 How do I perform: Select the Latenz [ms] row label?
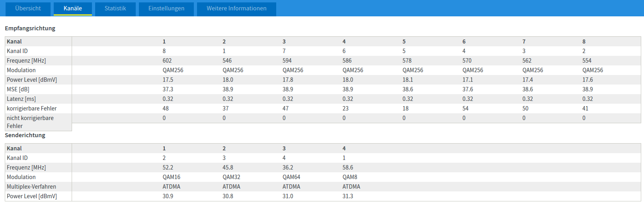point(21,99)
